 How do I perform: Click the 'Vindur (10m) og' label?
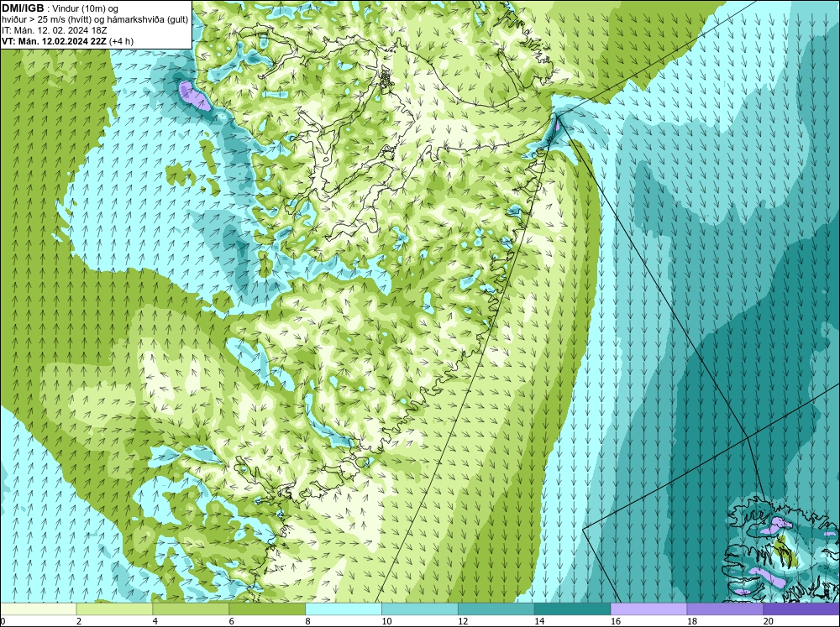[86, 9]
